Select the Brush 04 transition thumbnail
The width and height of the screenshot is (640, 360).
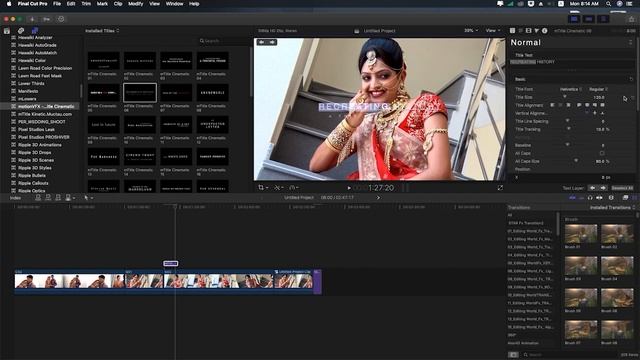(617, 266)
